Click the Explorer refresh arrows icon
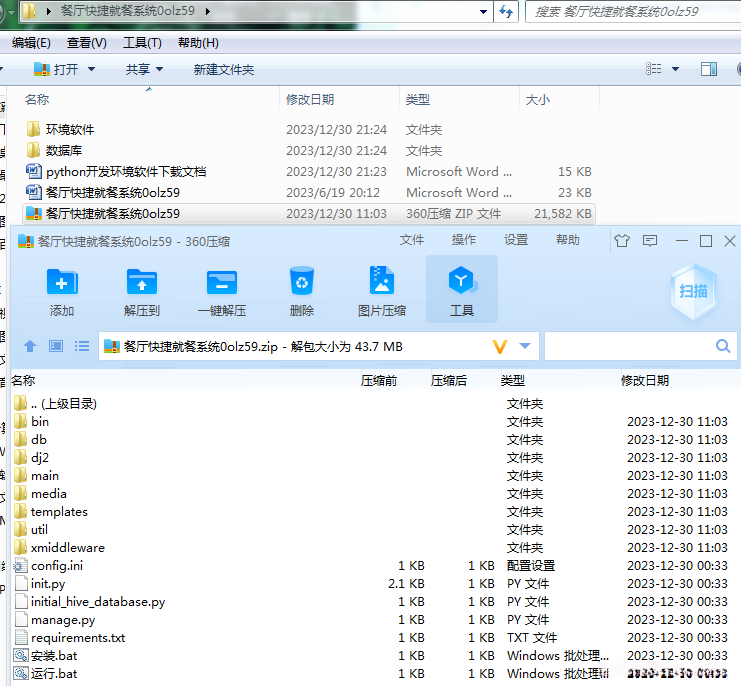 pyautogui.click(x=506, y=11)
